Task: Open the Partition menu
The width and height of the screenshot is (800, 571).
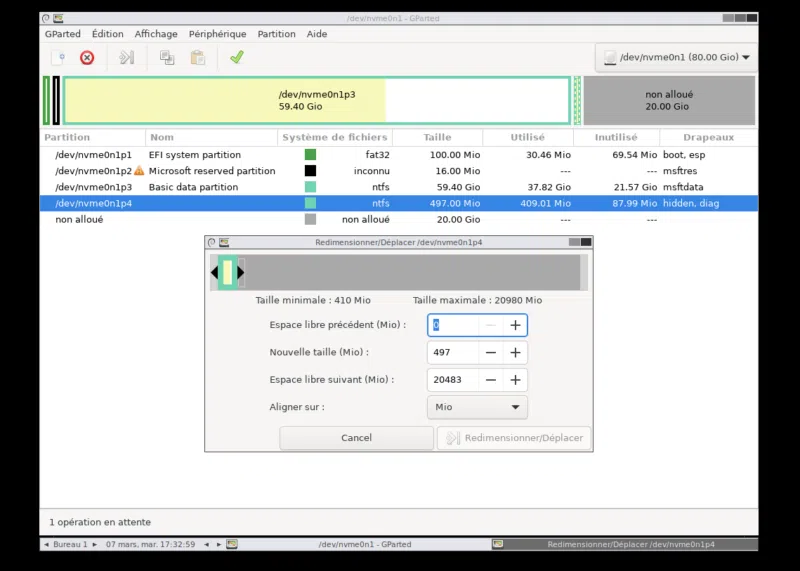Action: coord(276,34)
